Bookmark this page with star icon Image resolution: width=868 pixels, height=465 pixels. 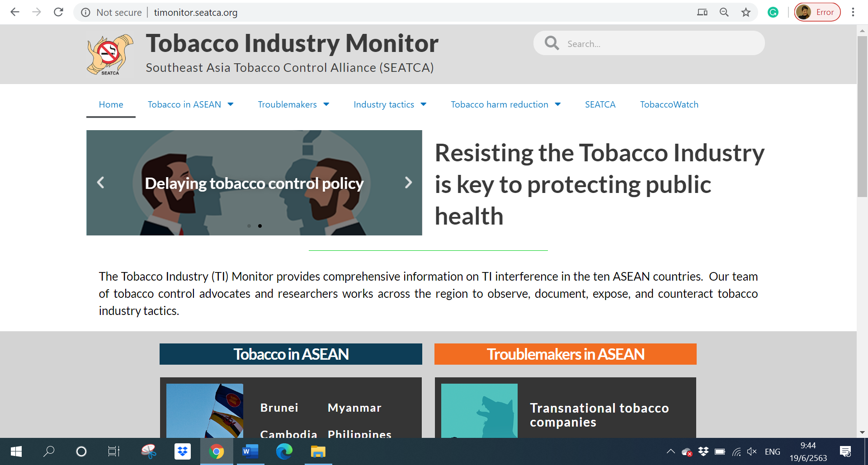click(x=746, y=12)
